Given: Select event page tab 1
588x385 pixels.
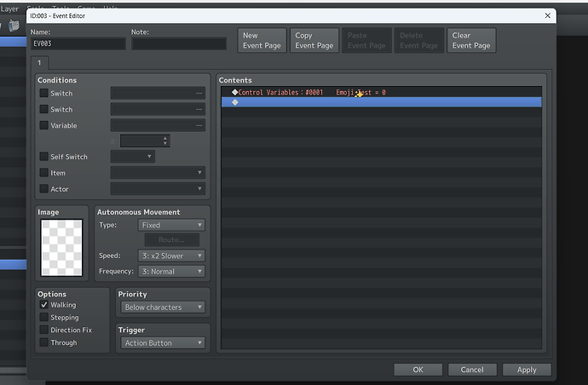Looking at the screenshot, I should coord(39,62).
